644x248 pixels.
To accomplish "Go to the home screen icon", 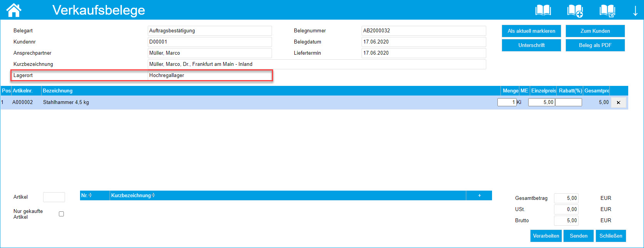I will 14,10.
